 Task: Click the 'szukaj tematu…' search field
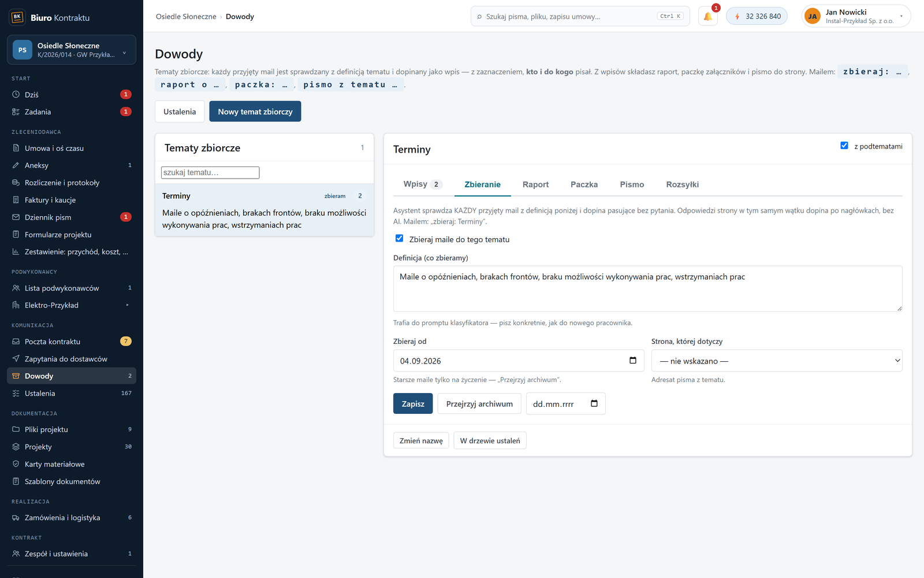[x=210, y=172]
